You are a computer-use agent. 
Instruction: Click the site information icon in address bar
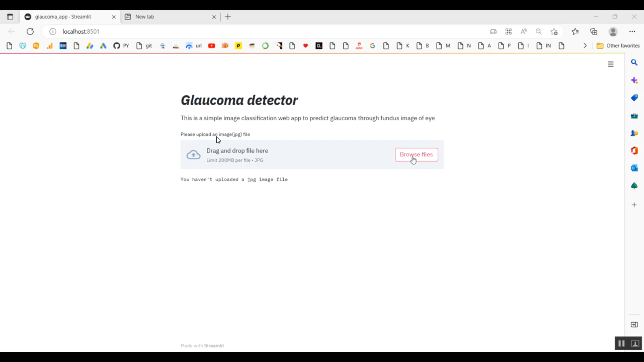point(53,31)
